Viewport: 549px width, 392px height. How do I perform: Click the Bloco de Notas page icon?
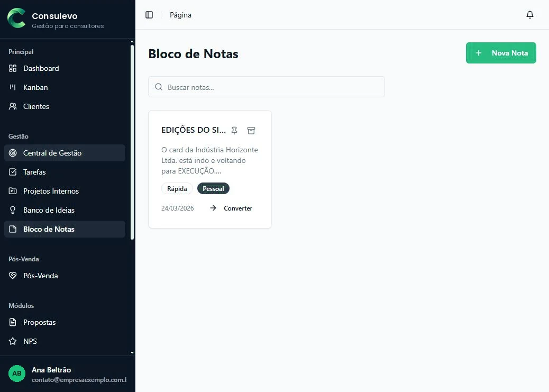(13, 229)
